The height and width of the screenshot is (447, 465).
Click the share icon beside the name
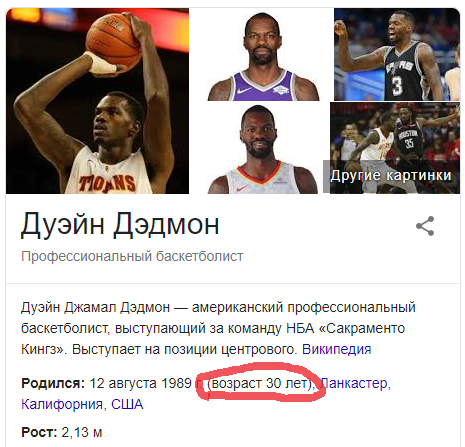[x=425, y=226]
